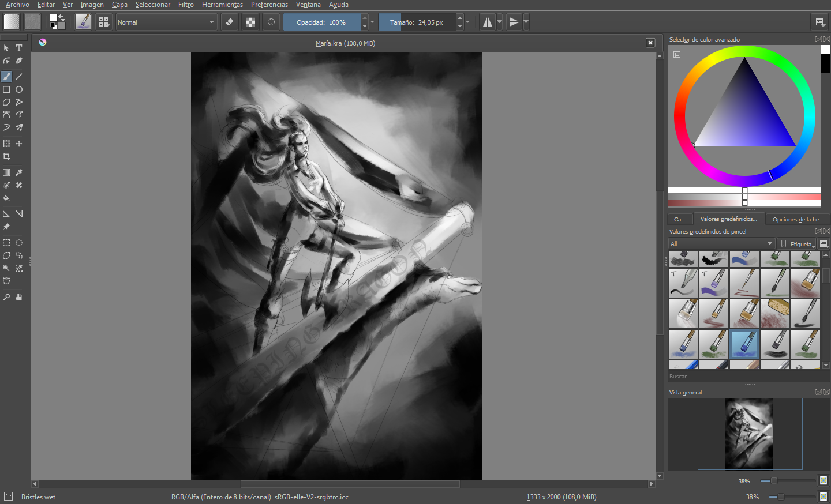This screenshot has height=504, width=831.
Task: Select the Gradient tool in the toolbox
Action: click(x=6, y=172)
